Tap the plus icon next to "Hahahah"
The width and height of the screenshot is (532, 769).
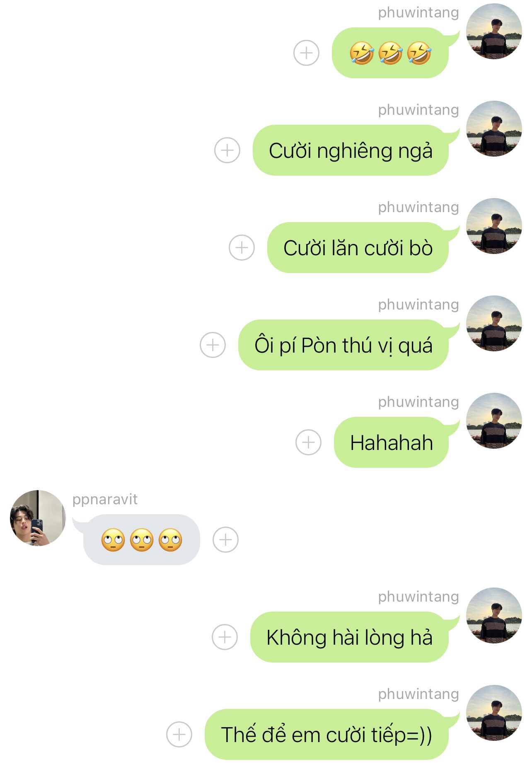[308, 442]
